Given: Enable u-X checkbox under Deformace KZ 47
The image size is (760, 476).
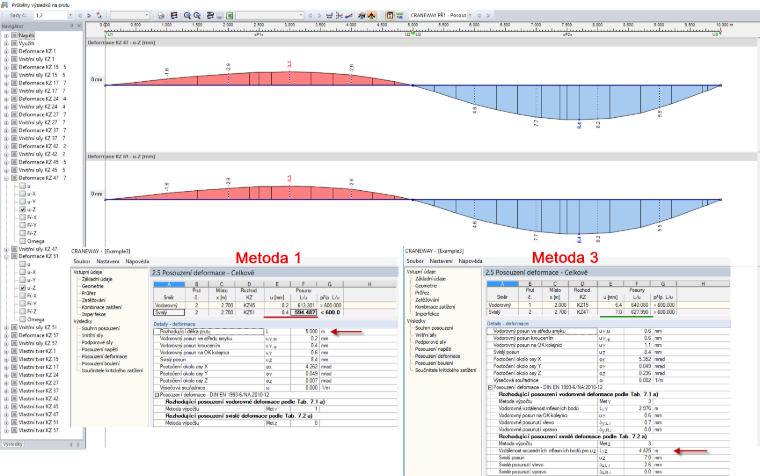Looking at the screenshot, I should (22, 193).
